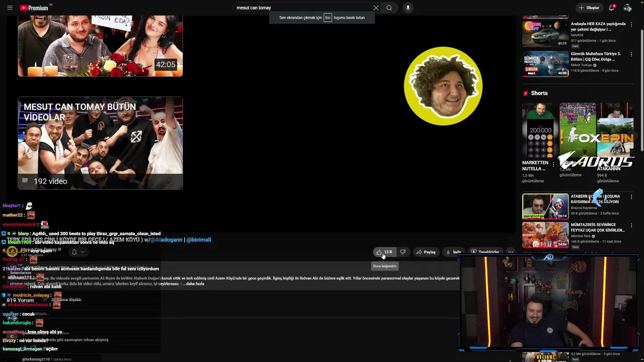The height and width of the screenshot is (362, 644).
Task: Click the Esc fullscreen exit hint
Action: (x=328, y=18)
